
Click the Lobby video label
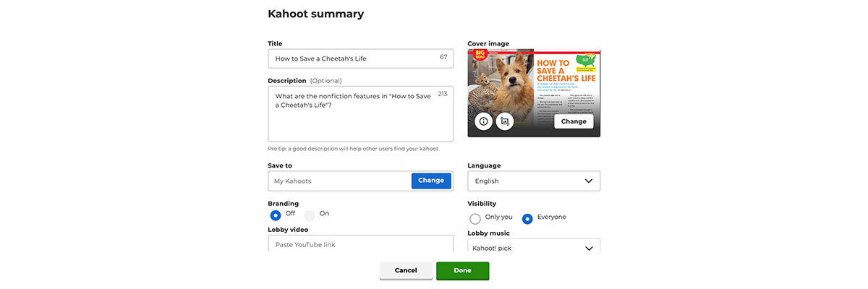click(x=288, y=230)
